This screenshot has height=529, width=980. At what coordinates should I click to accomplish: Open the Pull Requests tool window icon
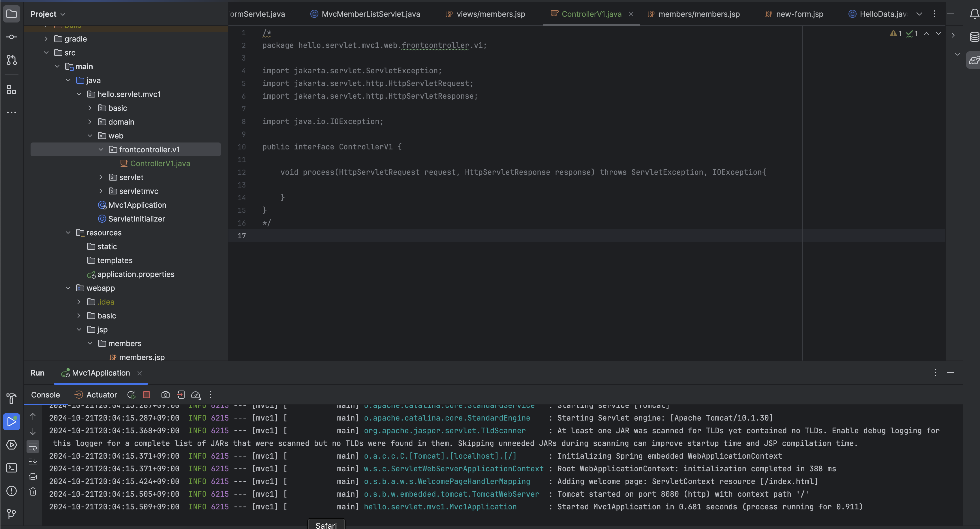pos(12,60)
